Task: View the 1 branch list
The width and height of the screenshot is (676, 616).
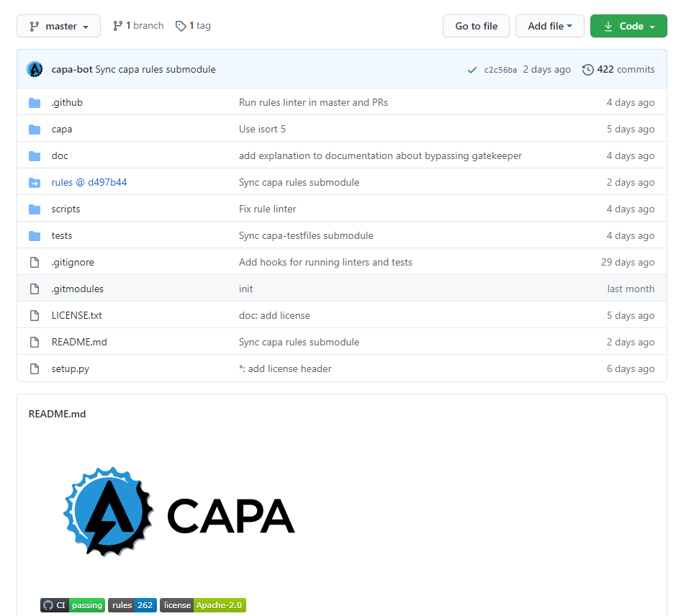Action: [138, 26]
